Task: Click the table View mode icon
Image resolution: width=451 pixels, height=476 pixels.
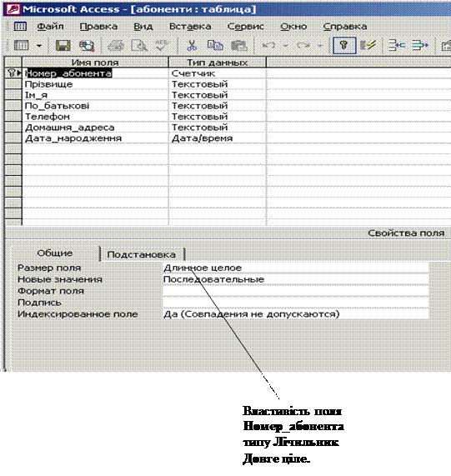Action: click(x=22, y=46)
